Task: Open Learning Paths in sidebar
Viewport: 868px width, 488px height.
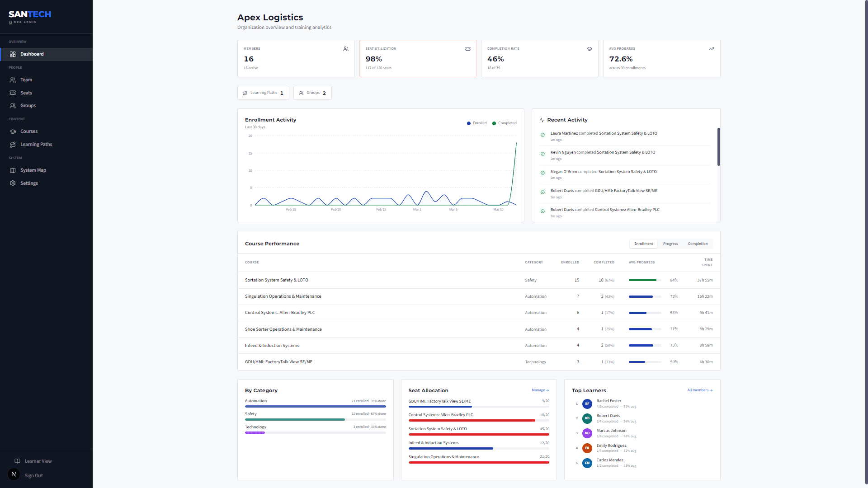Action: point(46,145)
